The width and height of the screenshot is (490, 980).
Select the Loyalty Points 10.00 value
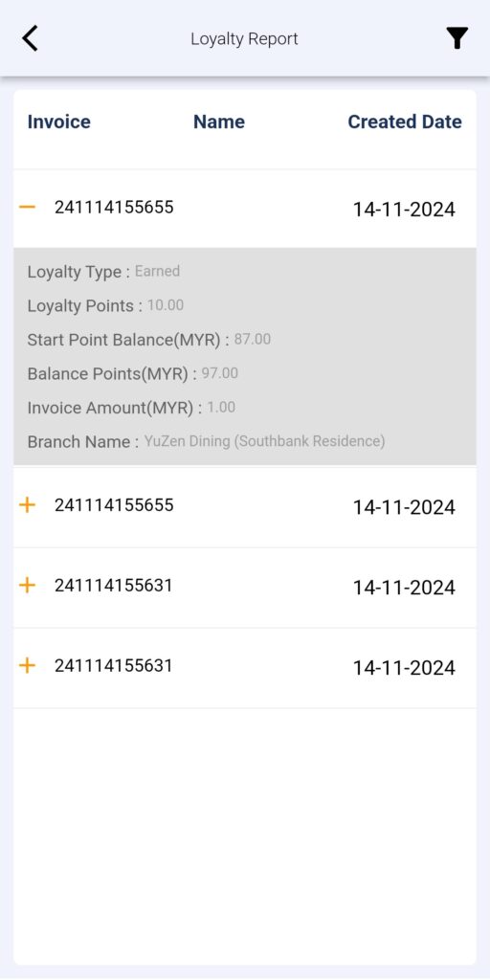click(166, 305)
